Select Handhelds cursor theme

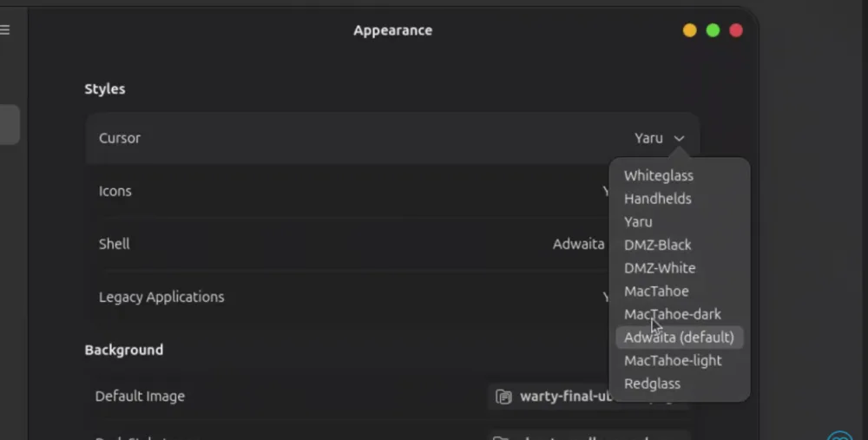[x=657, y=199]
